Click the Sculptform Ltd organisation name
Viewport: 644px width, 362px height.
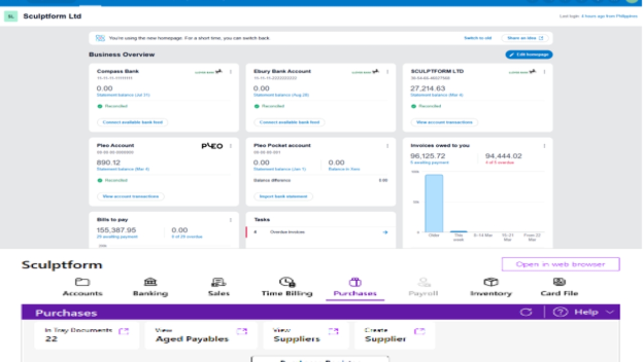[52, 17]
